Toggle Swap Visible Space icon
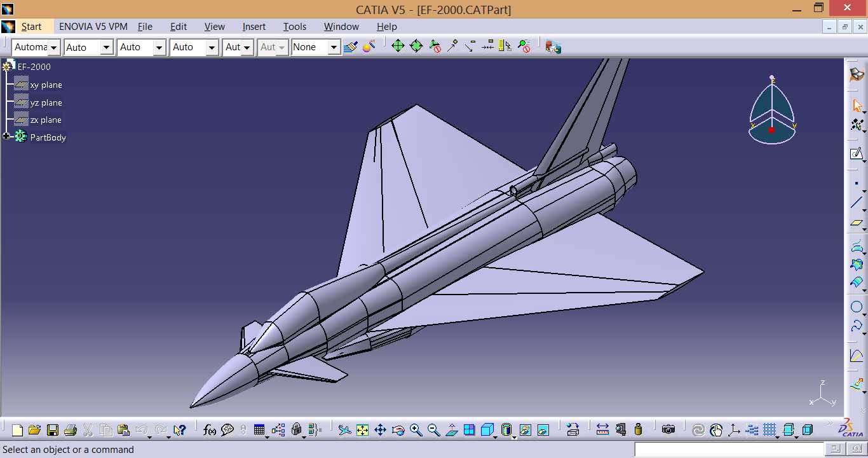Viewport: 868px width, 458px height. [x=543, y=430]
